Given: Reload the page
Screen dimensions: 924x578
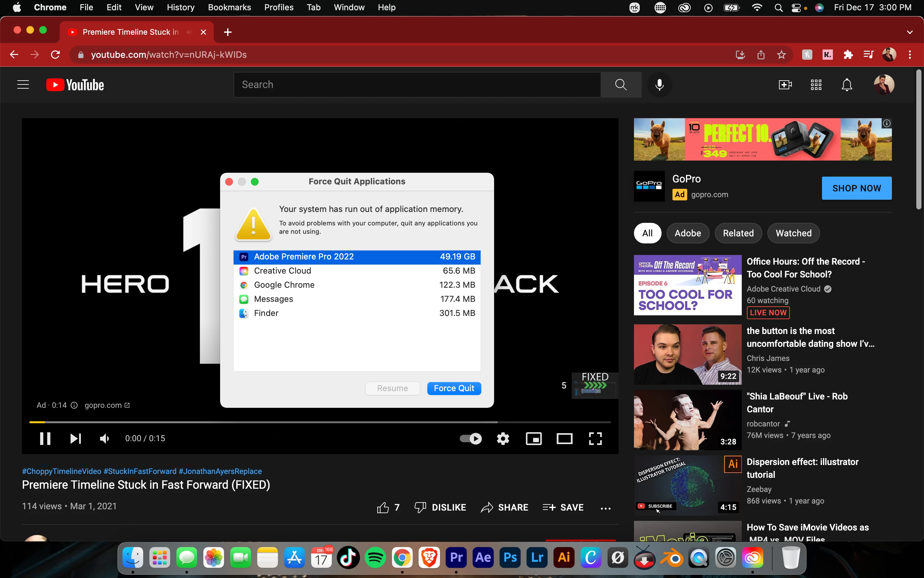Looking at the screenshot, I should click(56, 55).
